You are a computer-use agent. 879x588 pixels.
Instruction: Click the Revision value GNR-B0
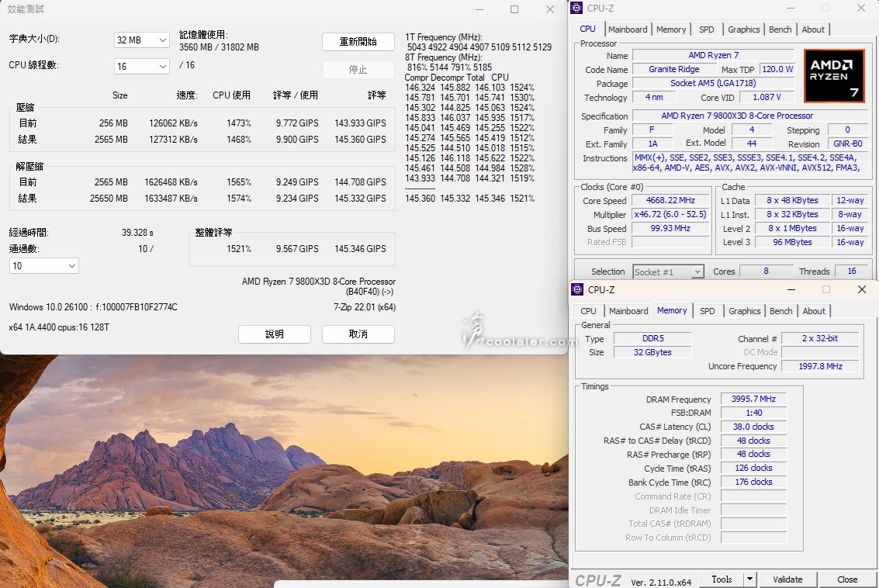(848, 144)
